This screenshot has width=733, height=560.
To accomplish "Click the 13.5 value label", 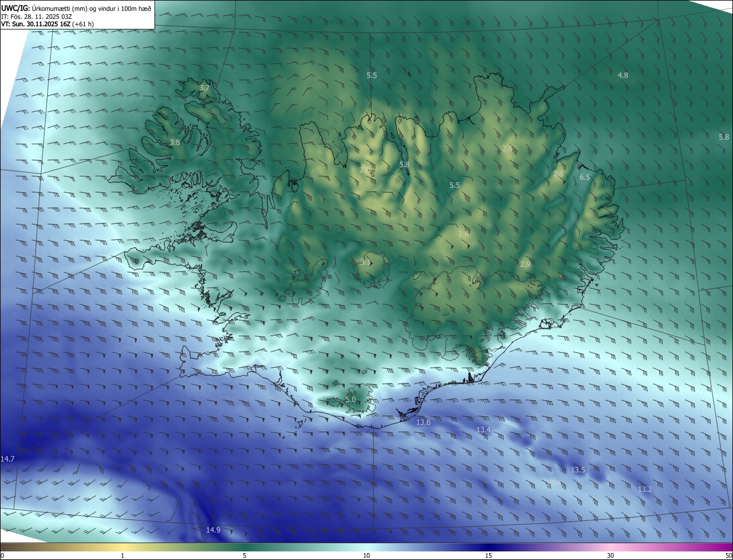I will [x=578, y=470].
